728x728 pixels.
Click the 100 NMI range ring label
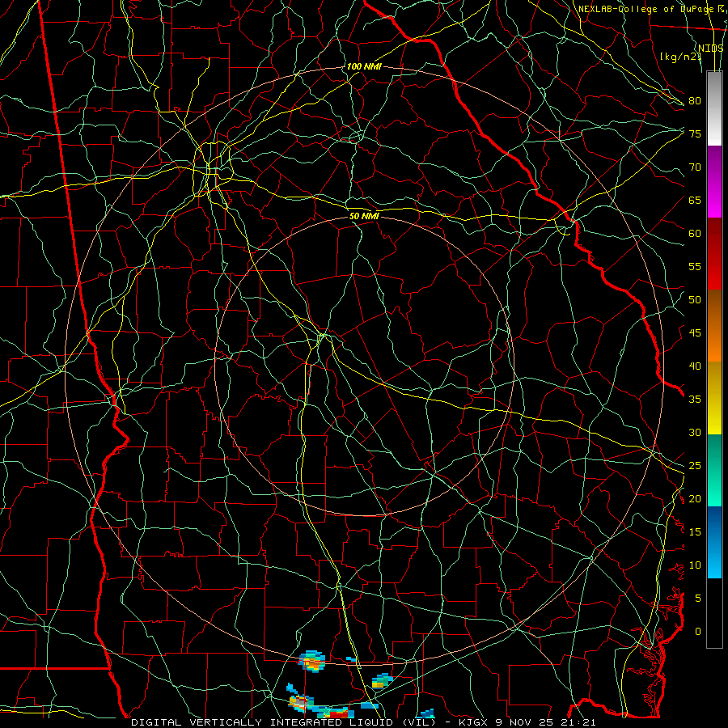click(x=364, y=66)
